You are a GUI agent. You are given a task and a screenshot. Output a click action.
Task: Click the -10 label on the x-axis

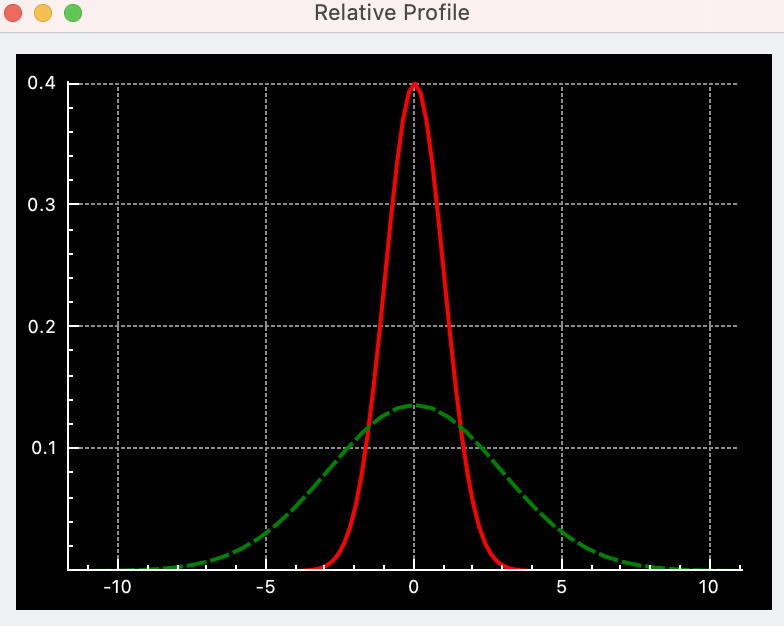(x=117, y=587)
